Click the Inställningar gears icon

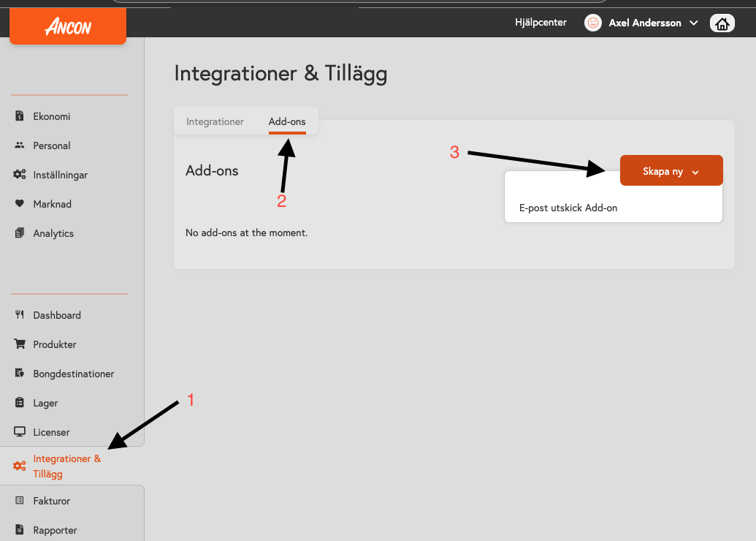pos(20,175)
